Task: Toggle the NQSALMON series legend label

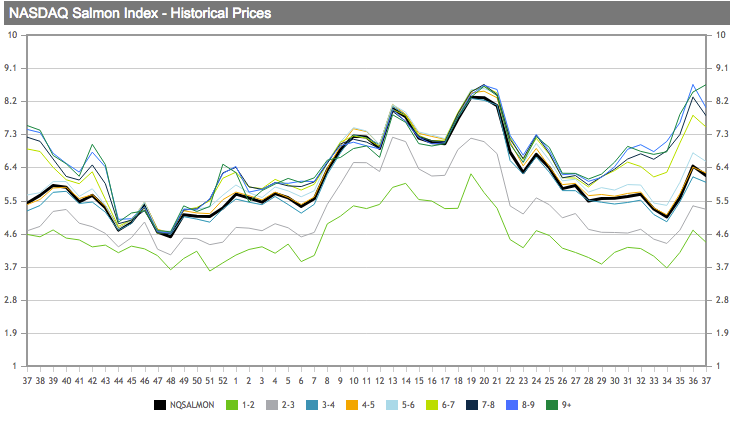Action: (x=191, y=405)
